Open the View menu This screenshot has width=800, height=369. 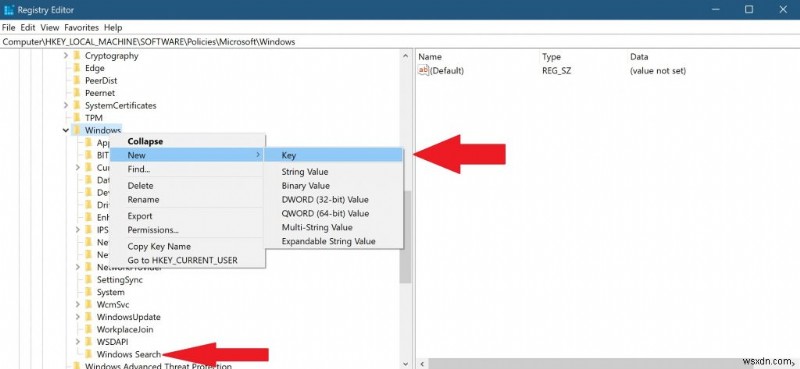click(x=50, y=28)
